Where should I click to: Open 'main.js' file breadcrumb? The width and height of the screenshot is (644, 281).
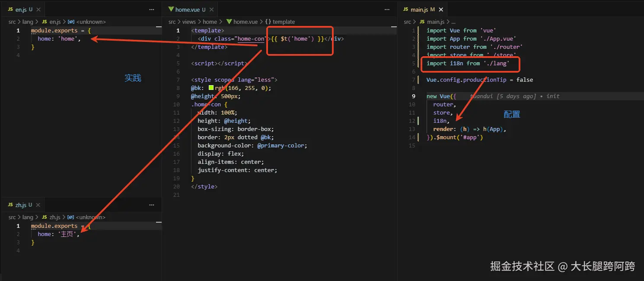432,22
